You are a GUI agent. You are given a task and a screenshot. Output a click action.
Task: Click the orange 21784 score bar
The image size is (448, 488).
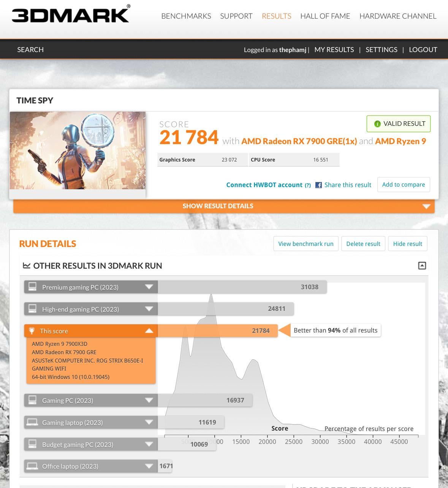[x=217, y=331]
